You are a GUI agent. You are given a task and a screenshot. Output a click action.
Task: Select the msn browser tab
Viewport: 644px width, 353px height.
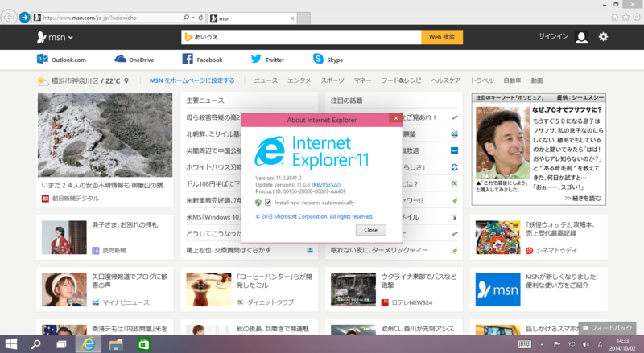click(x=252, y=18)
